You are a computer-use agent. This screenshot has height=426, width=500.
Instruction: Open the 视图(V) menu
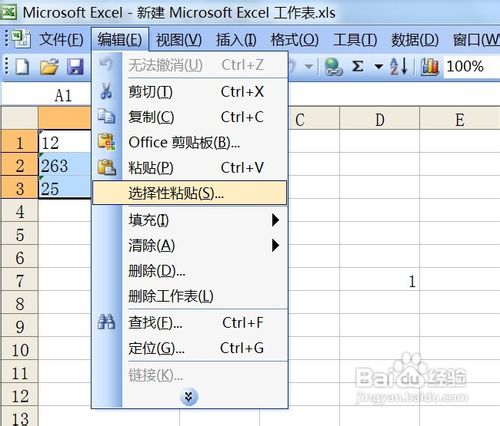click(179, 40)
